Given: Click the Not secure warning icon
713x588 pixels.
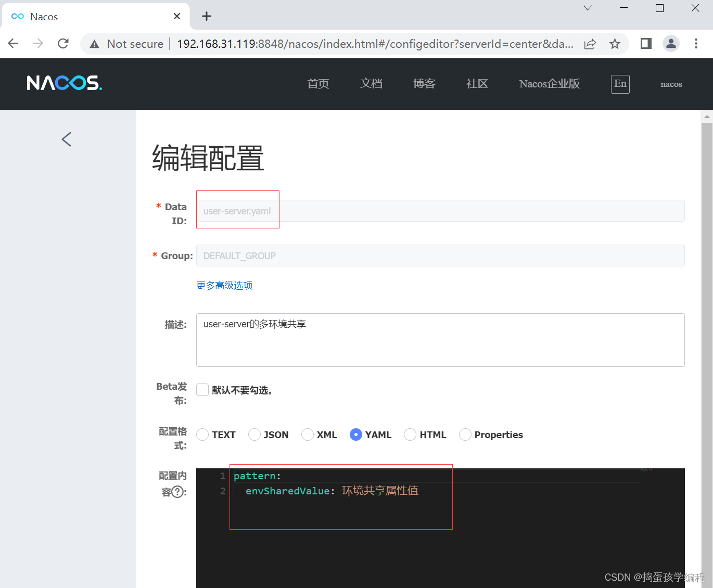Looking at the screenshot, I should [94, 44].
